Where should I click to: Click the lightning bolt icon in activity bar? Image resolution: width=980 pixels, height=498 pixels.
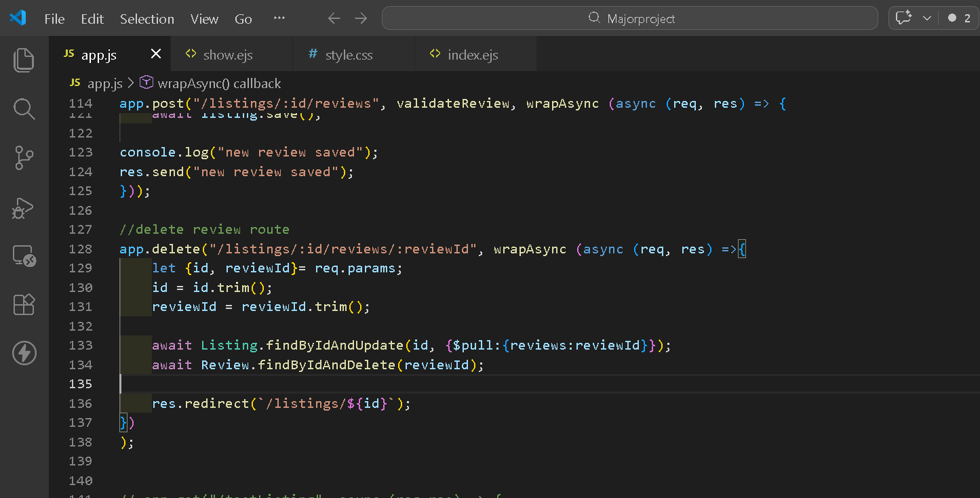(24, 353)
